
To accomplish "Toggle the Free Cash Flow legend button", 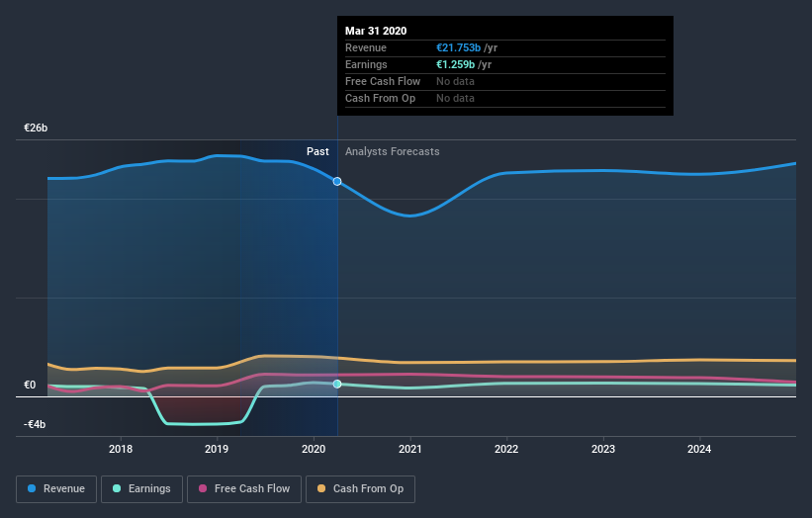I will pos(244,489).
